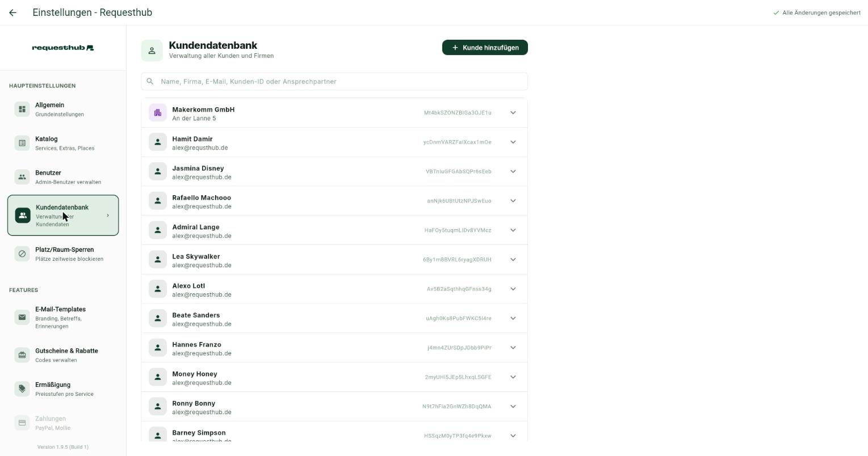Image resolution: width=868 pixels, height=456 pixels.
Task: Click the Kunde hinzufügen button
Action: [485, 48]
